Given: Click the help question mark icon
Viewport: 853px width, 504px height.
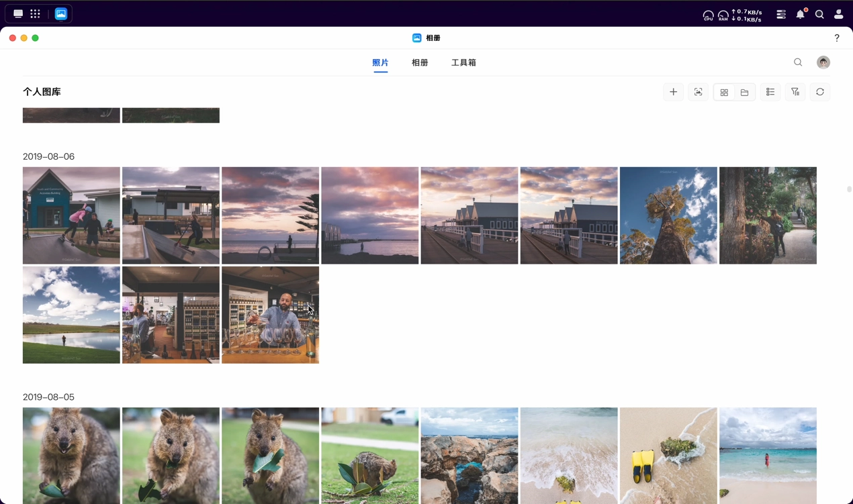Looking at the screenshot, I should 837,38.
